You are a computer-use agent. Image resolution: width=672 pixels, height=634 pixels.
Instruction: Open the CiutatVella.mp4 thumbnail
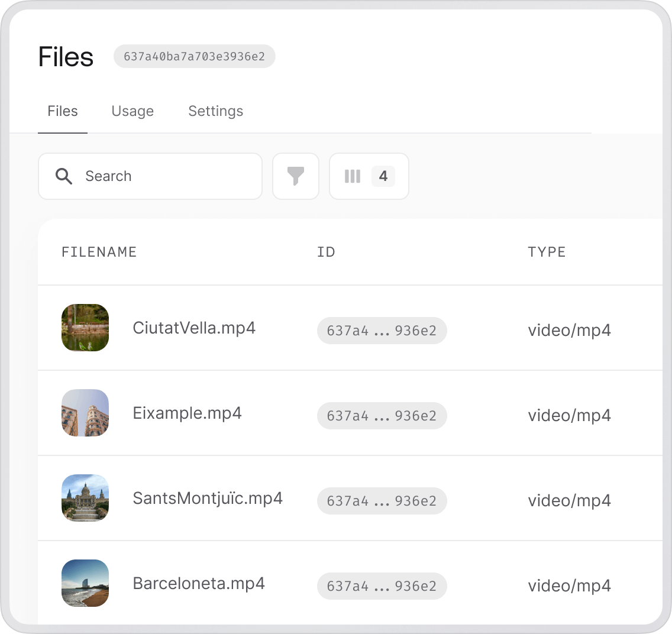point(85,328)
